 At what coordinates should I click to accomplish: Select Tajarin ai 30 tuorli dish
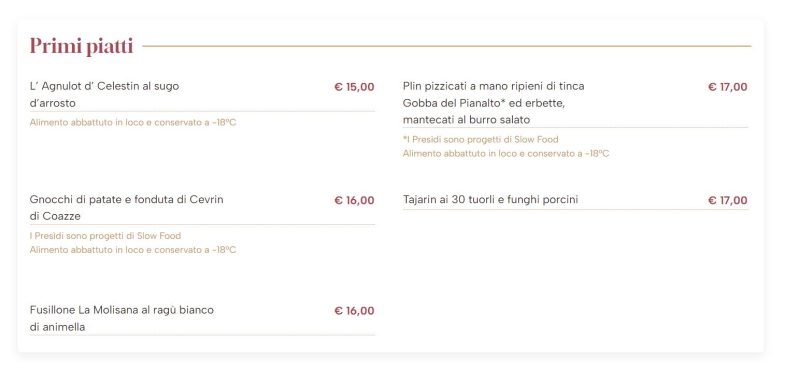491,199
